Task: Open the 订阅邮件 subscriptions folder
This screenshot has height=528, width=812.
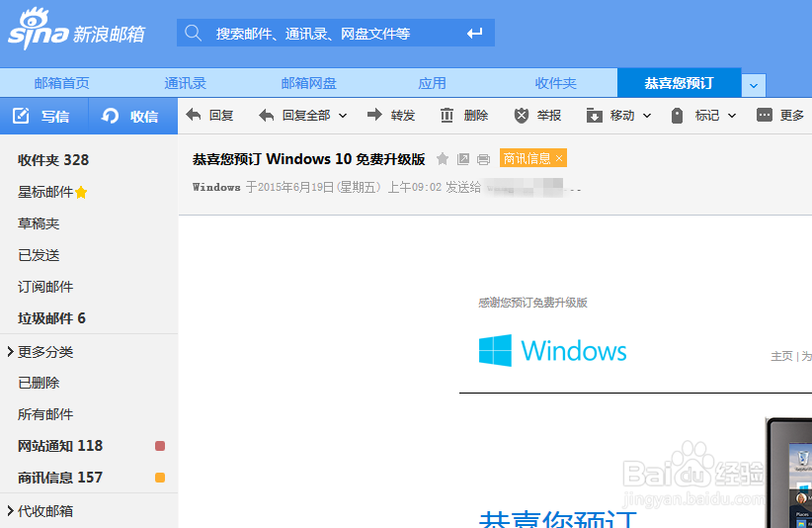Action: (45, 287)
